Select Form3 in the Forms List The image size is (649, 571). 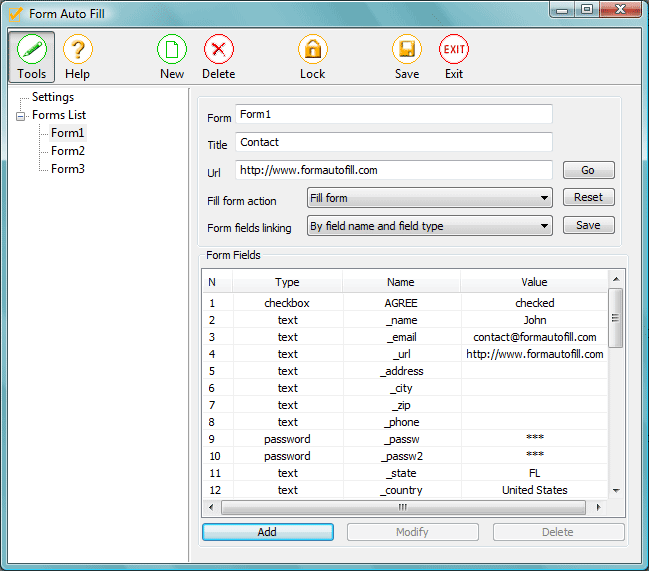(68, 169)
